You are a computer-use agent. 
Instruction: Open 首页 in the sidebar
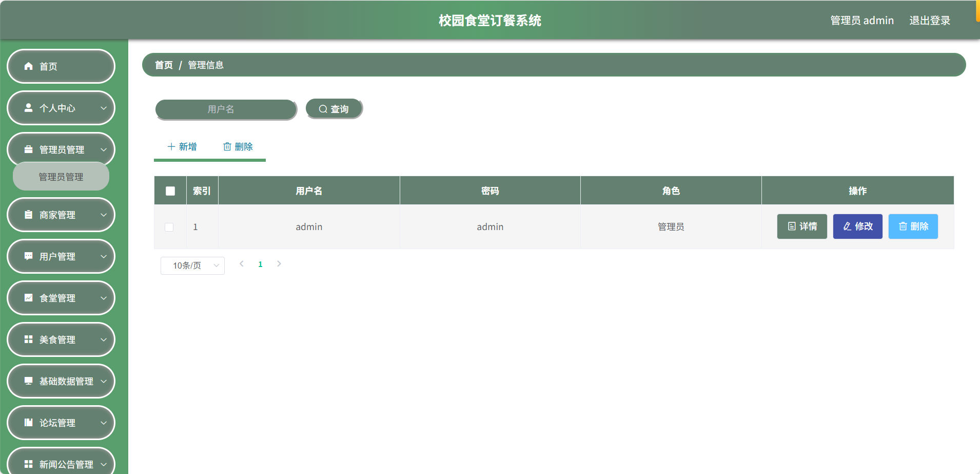pyautogui.click(x=61, y=66)
